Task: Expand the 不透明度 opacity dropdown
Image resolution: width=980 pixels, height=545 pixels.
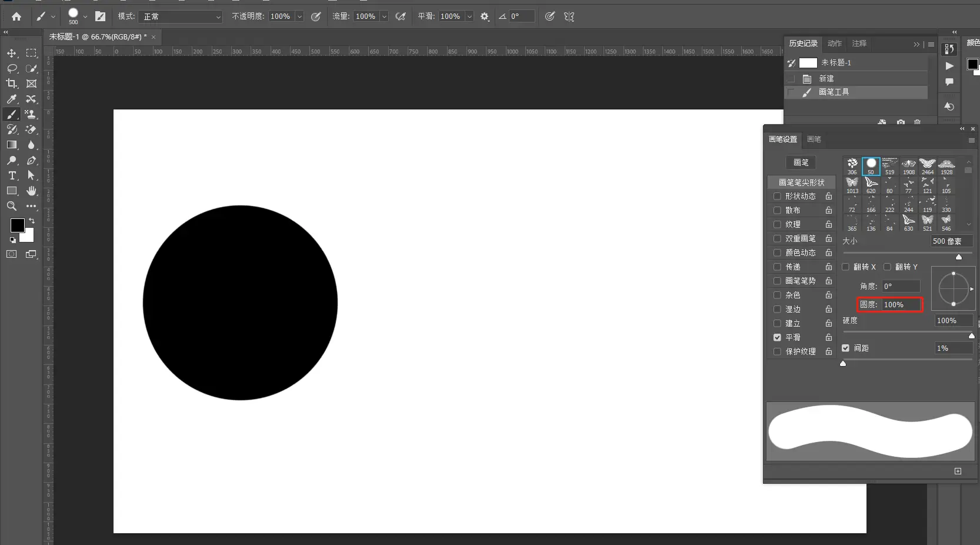Action: tap(299, 16)
